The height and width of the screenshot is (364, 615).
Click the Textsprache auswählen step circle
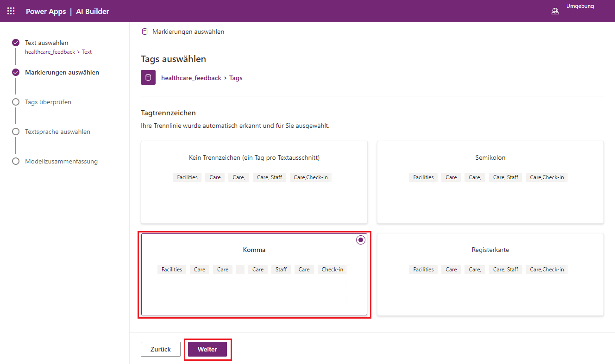pos(16,132)
